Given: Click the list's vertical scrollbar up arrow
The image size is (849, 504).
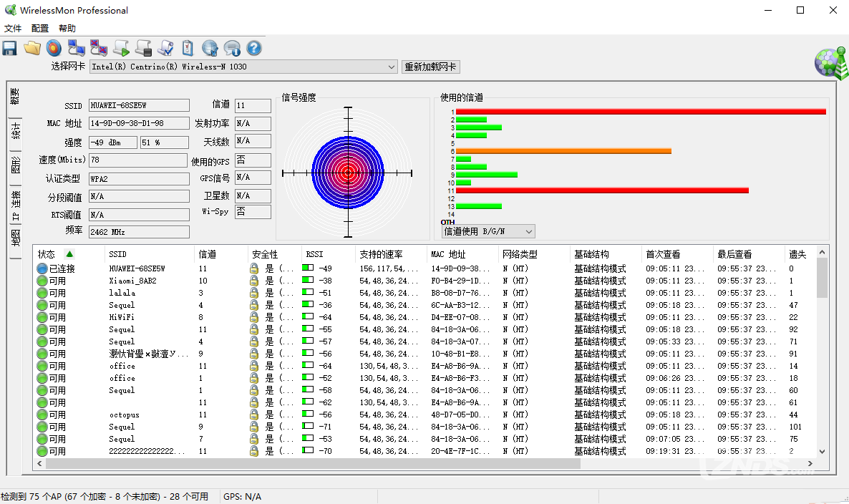Looking at the screenshot, I should 822,252.
